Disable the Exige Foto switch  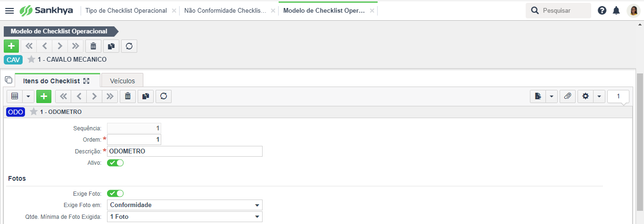tap(116, 193)
